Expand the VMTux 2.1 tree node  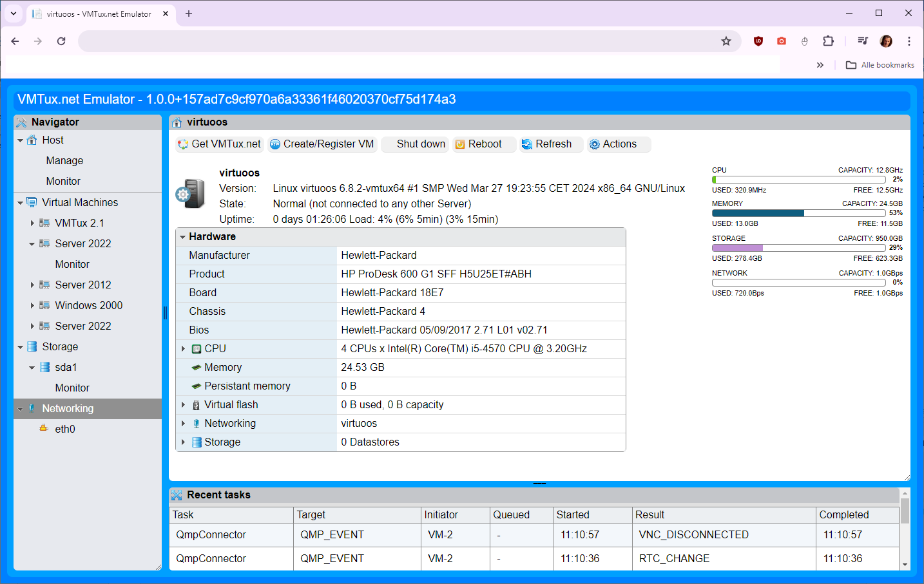(x=32, y=223)
